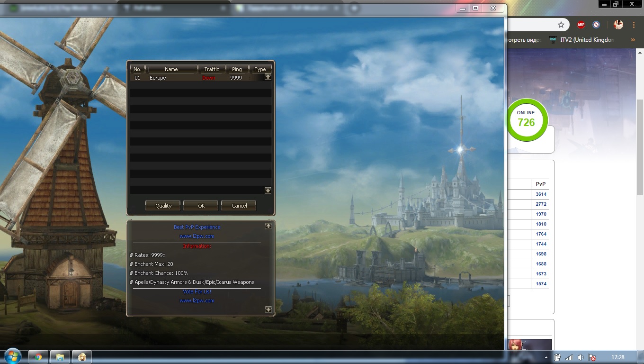Viewport: 644px width, 364px height.
Task: Open the 1574 PvP score link
Action: pos(541,284)
